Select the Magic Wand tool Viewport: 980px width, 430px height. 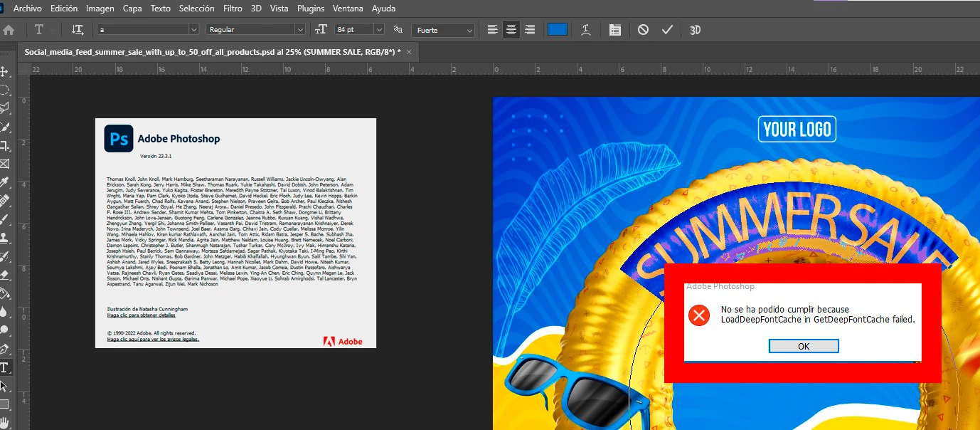click(x=4, y=127)
